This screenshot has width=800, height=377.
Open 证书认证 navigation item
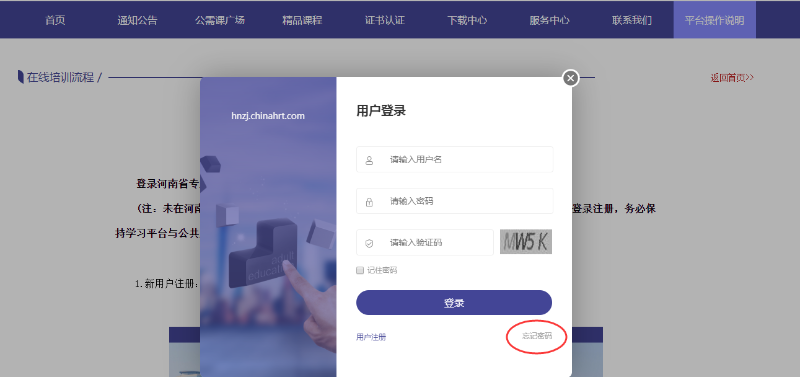coord(385,20)
